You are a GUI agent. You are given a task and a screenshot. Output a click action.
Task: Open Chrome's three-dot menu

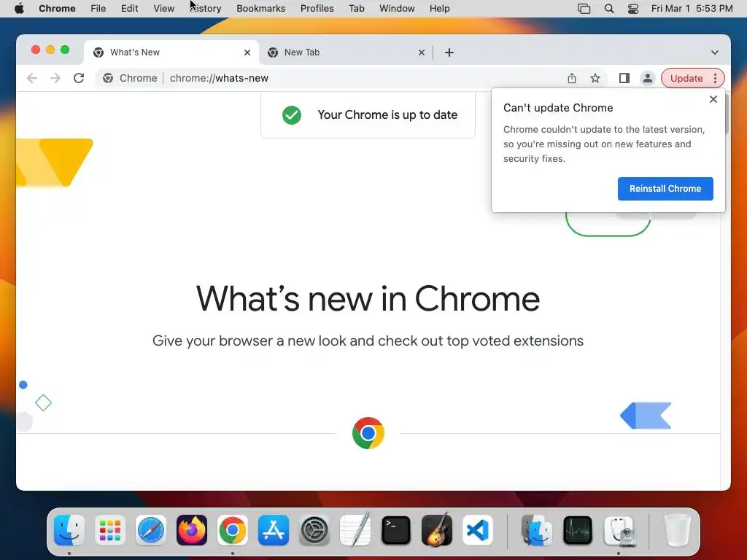(x=715, y=78)
